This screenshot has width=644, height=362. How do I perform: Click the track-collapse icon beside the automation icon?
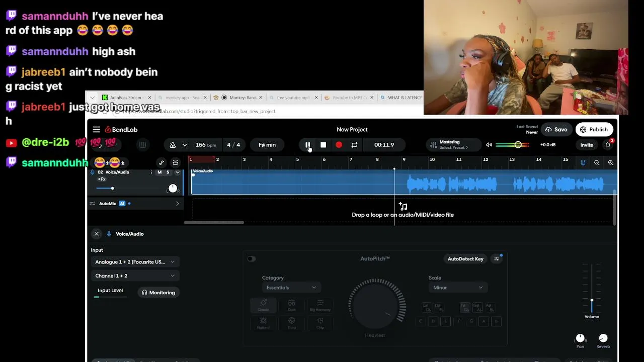[x=175, y=163]
